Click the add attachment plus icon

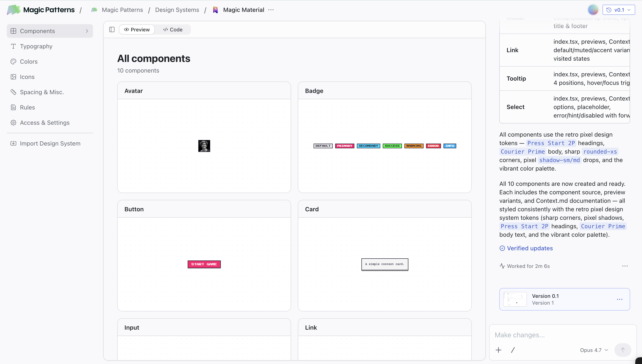click(x=498, y=350)
